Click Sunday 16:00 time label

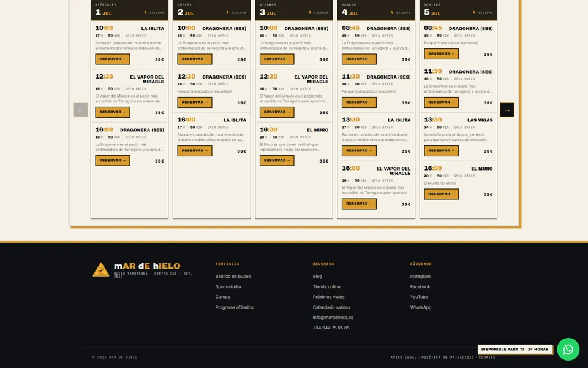[433, 168]
